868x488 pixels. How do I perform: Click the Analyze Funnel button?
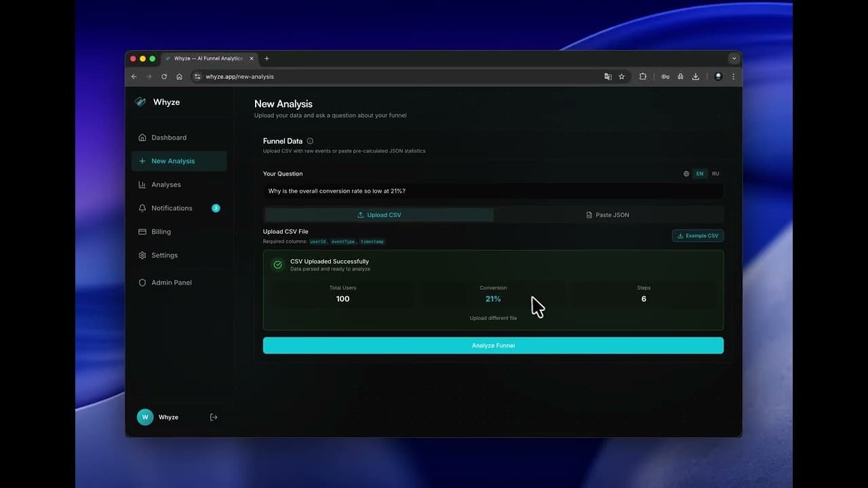click(493, 345)
